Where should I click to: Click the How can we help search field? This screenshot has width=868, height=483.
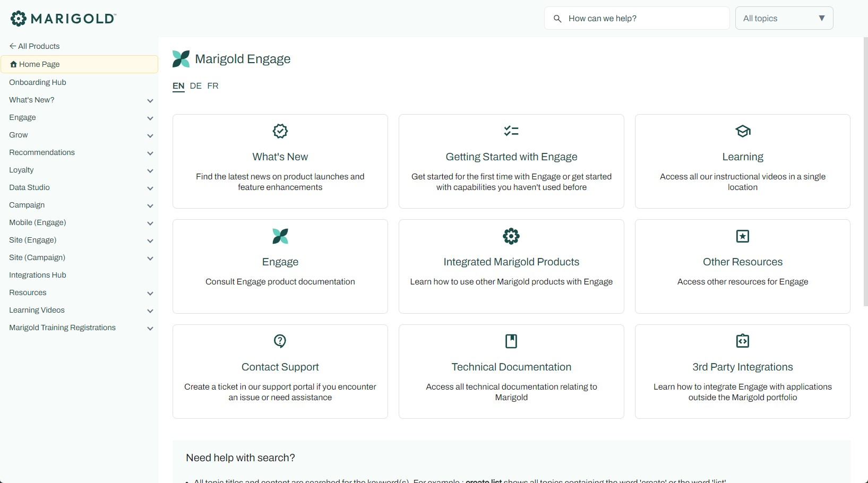[642, 19]
